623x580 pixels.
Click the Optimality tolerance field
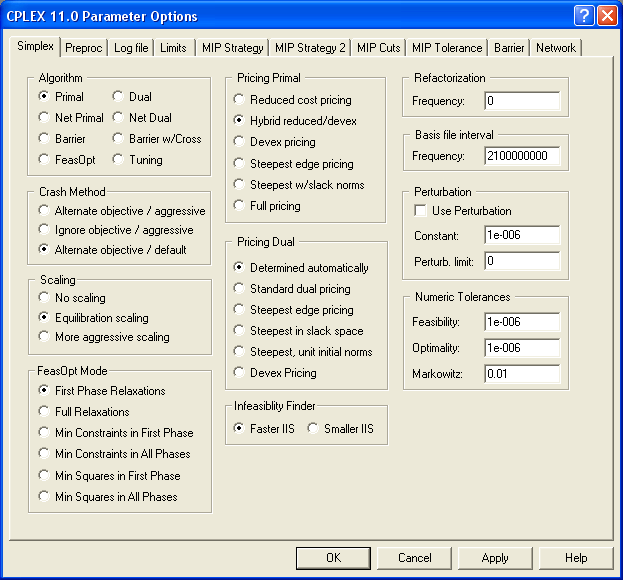pos(522,348)
